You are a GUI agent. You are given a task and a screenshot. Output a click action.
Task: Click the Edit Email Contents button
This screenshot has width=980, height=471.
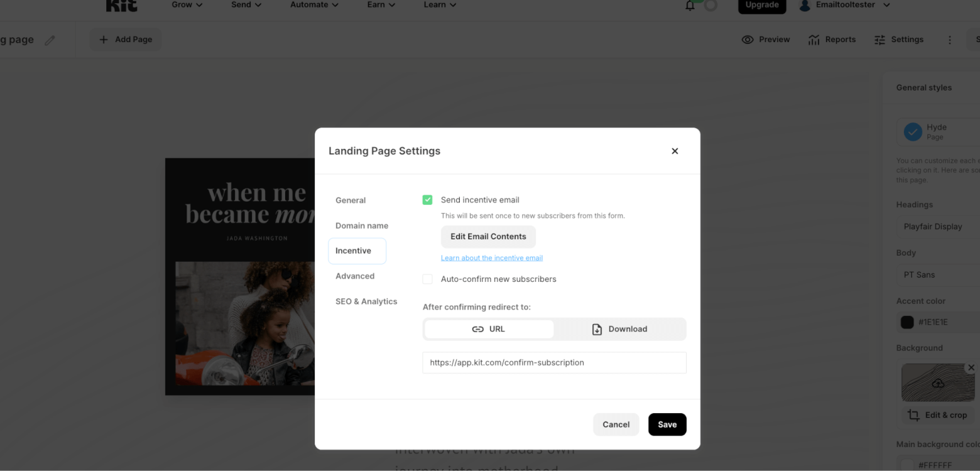[x=488, y=237]
